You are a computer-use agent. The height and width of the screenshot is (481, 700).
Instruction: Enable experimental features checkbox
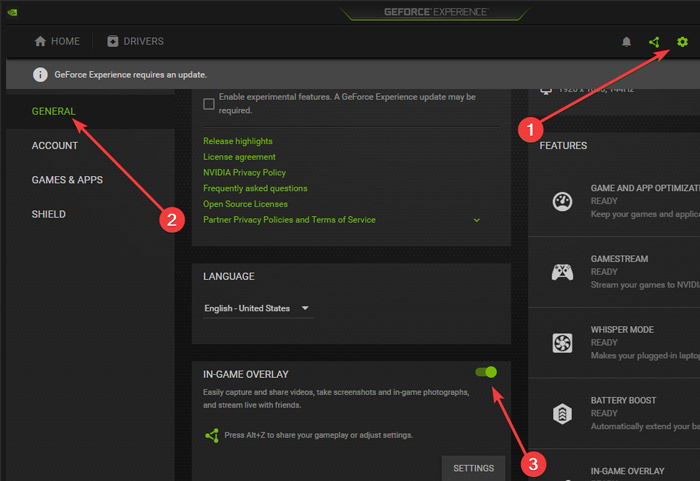point(208,104)
